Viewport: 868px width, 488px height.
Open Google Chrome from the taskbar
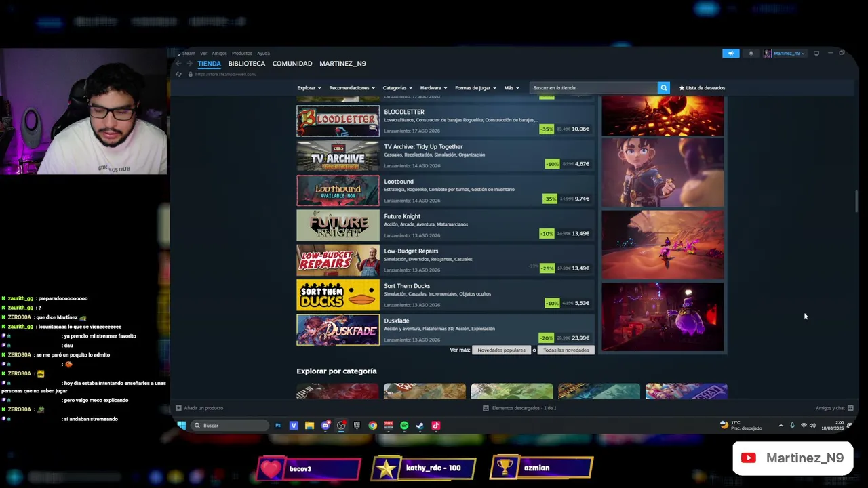(x=372, y=426)
